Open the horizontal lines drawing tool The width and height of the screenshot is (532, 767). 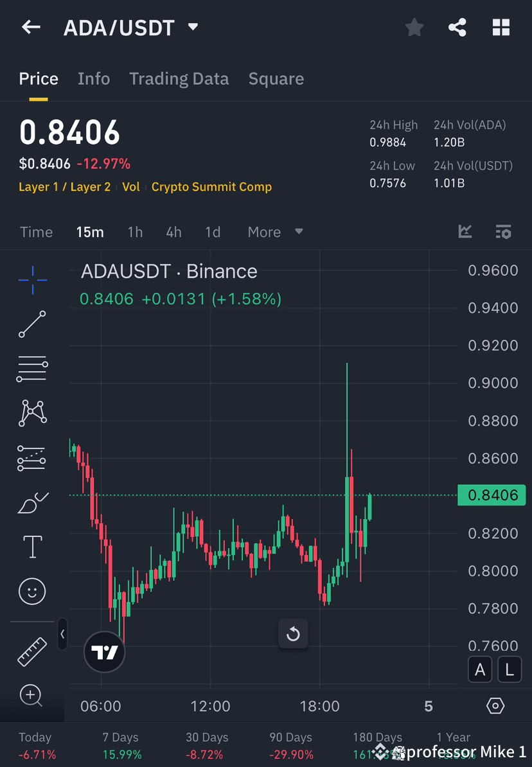click(x=32, y=369)
